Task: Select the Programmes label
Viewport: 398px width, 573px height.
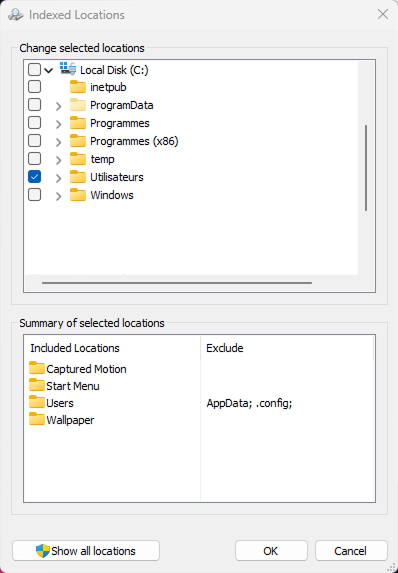Action: 120,123
